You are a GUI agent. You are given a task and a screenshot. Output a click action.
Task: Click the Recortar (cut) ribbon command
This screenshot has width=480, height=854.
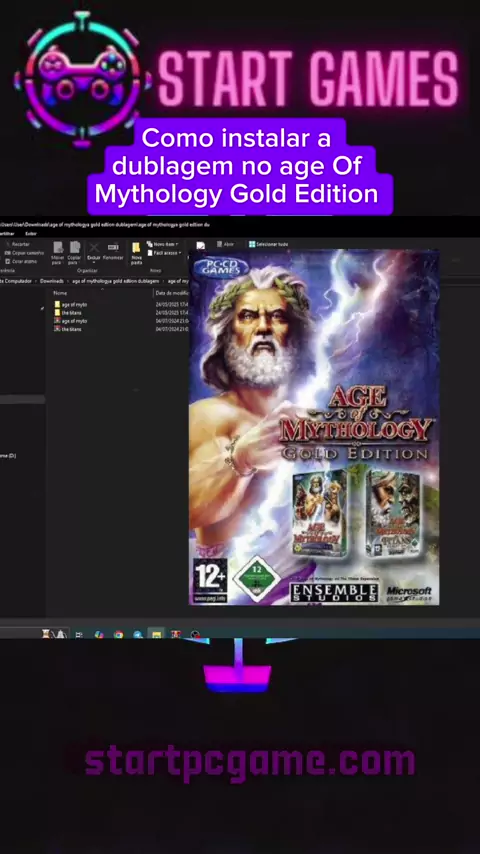click(17, 245)
